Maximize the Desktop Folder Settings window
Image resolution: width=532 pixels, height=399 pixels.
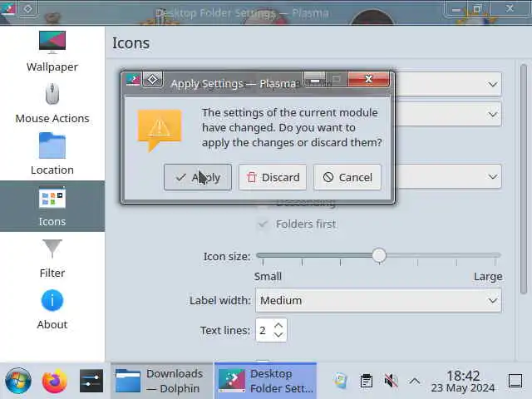point(477,9)
